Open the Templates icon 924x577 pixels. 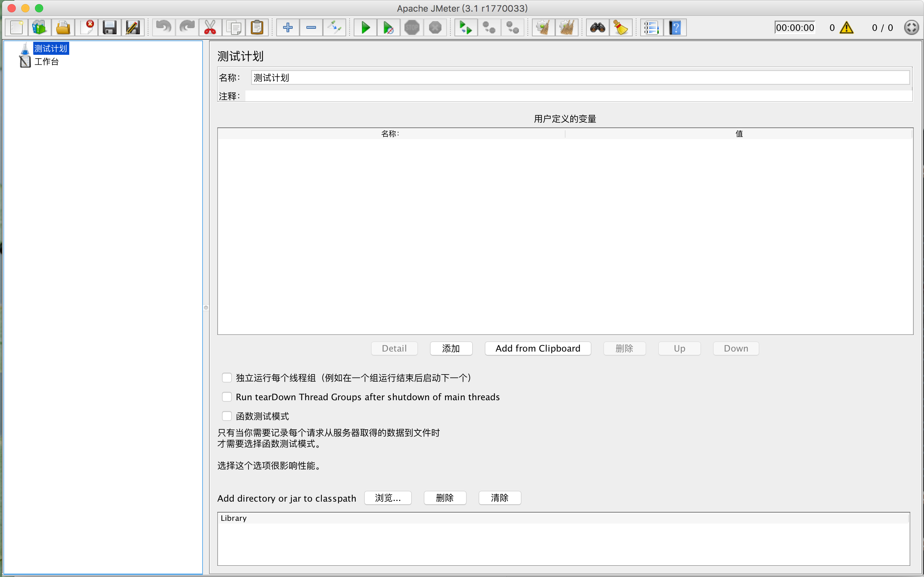click(40, 28)
